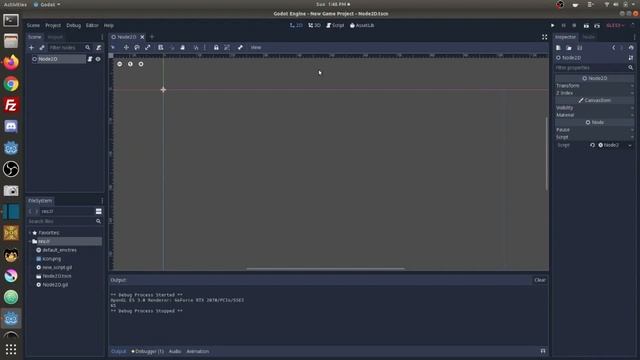Play the current edited scene

click(586, 25)
